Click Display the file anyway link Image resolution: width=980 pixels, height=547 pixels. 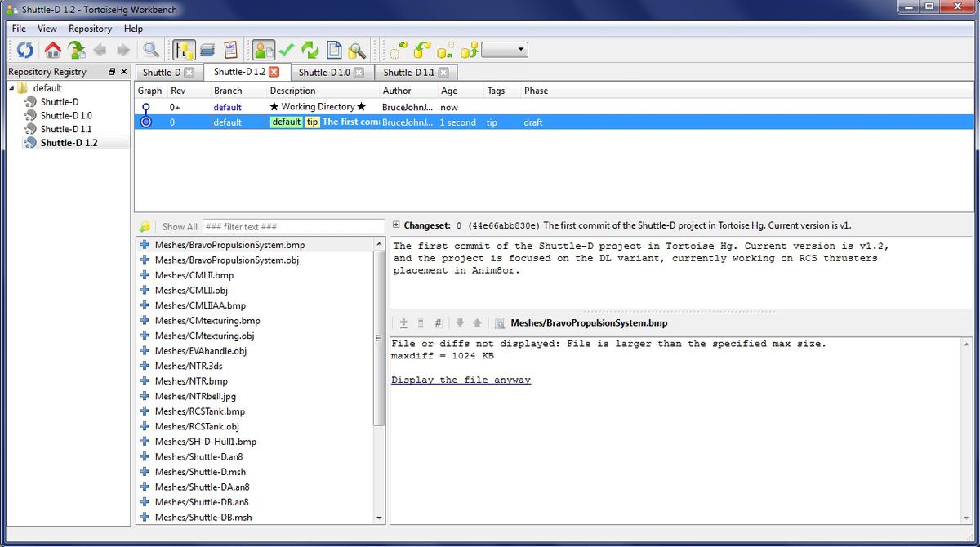[461, 380]
